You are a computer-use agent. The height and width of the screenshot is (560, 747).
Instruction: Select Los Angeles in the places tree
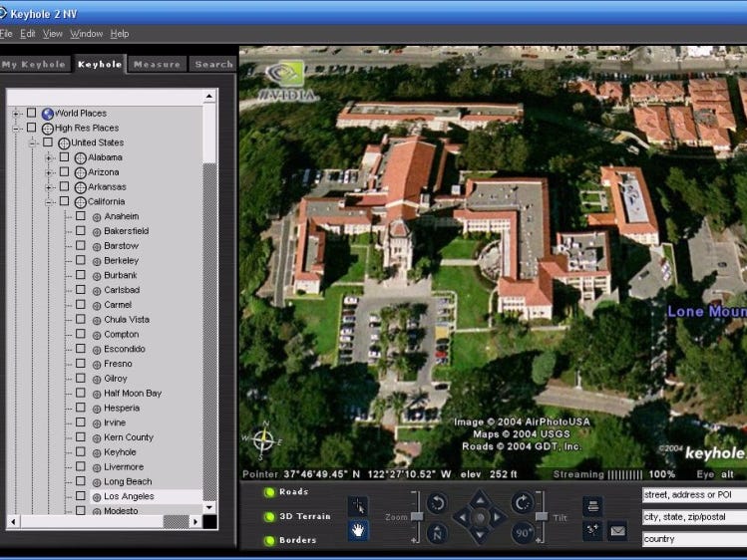(129, 496)
